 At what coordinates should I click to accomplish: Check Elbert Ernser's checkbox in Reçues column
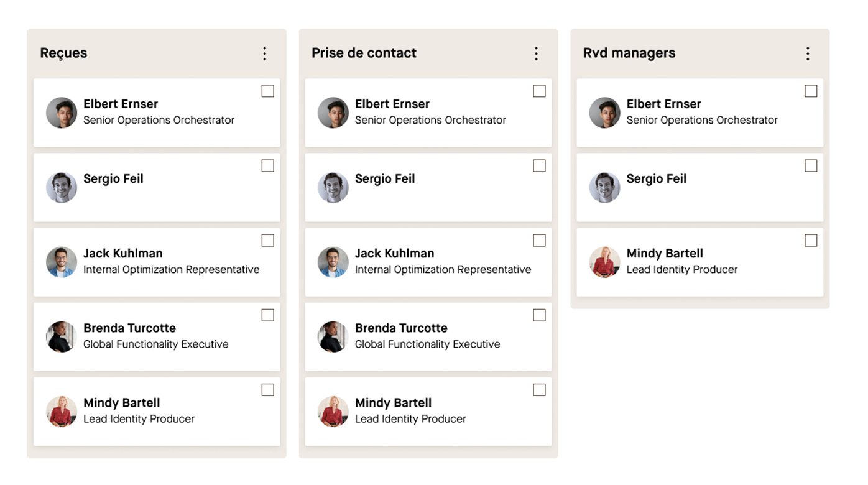point(268,91)
